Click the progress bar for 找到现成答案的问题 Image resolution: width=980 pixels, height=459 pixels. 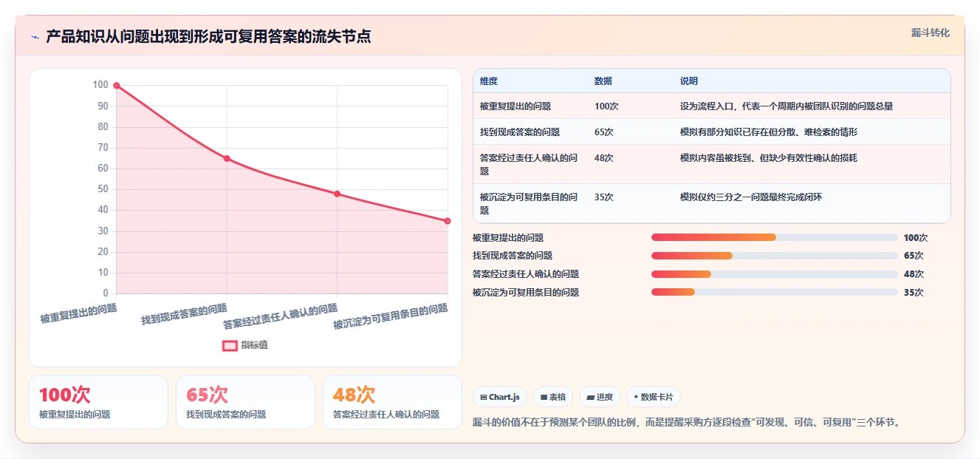point(775,256)
